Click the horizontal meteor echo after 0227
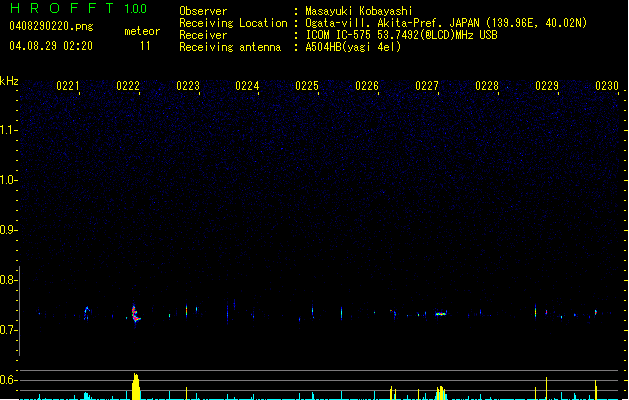The height and width of the screenshot is (400, 629). [x=441, y=314]
